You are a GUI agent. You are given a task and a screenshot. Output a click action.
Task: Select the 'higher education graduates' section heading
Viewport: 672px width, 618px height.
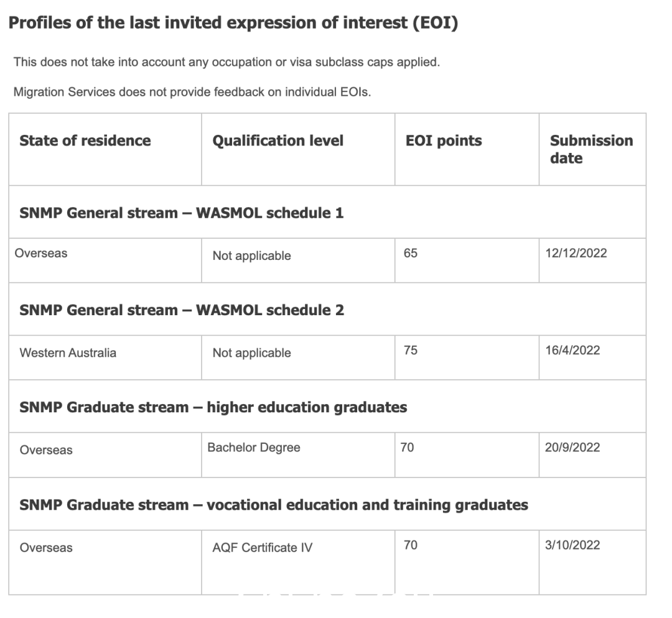[213, 407]
